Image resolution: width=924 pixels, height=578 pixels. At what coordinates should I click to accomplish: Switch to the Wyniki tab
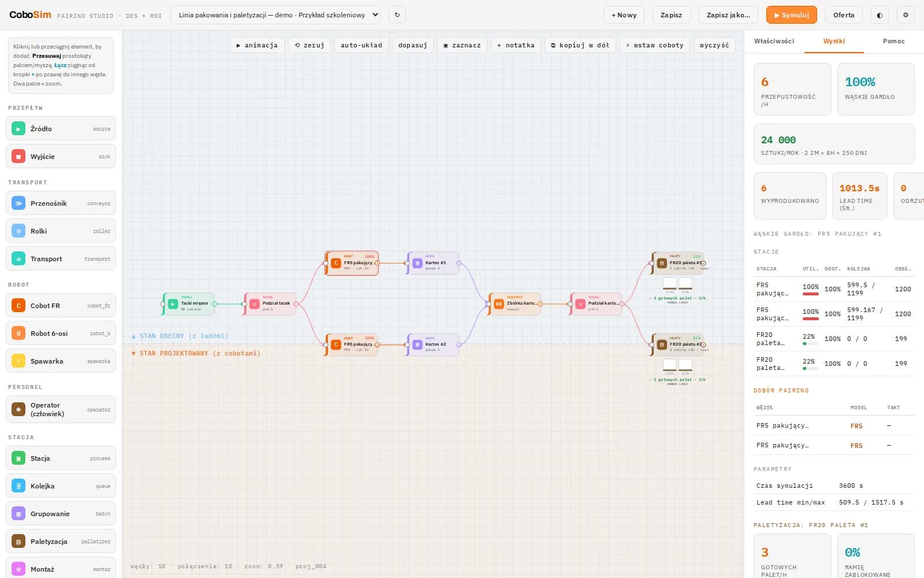834,41
